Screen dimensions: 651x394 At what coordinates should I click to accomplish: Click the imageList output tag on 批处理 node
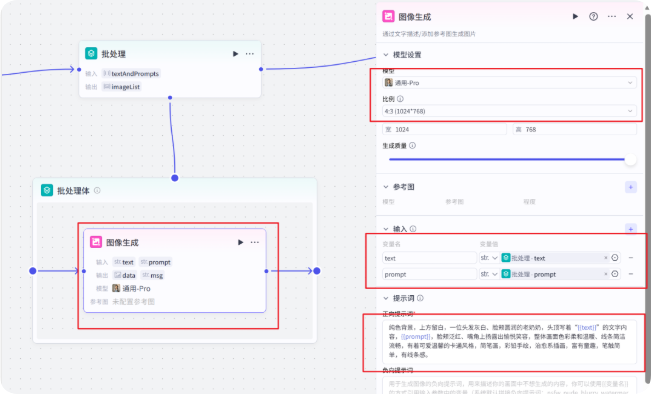(122, 87)
